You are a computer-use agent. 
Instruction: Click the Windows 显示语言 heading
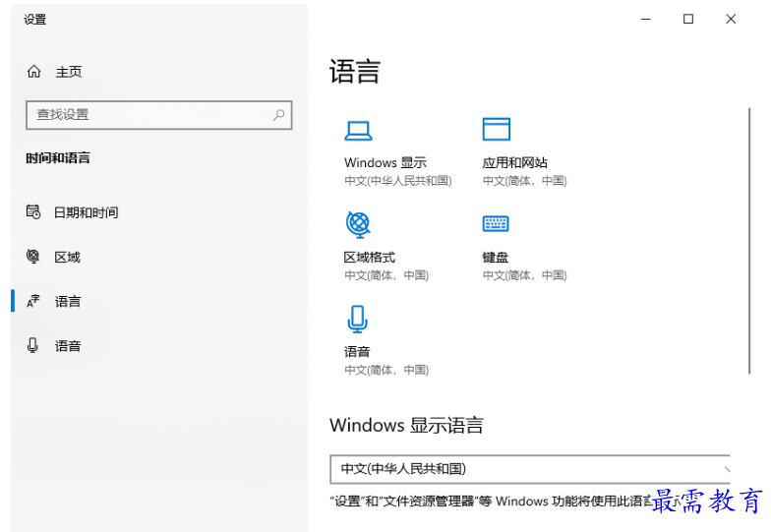click(407, 425)
